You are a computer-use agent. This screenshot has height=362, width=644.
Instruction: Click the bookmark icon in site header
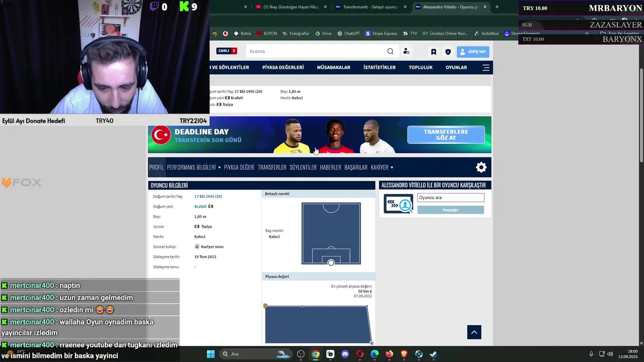click(434, 52)
